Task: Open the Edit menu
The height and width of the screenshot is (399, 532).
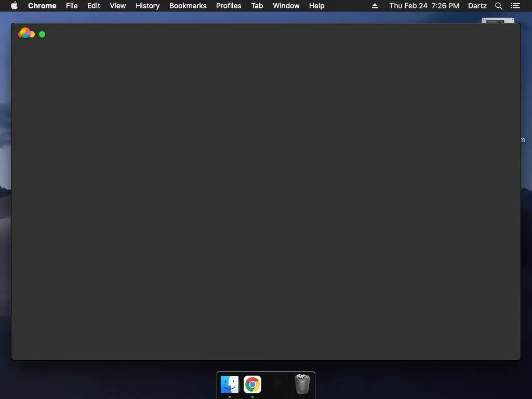Action: 94,6
